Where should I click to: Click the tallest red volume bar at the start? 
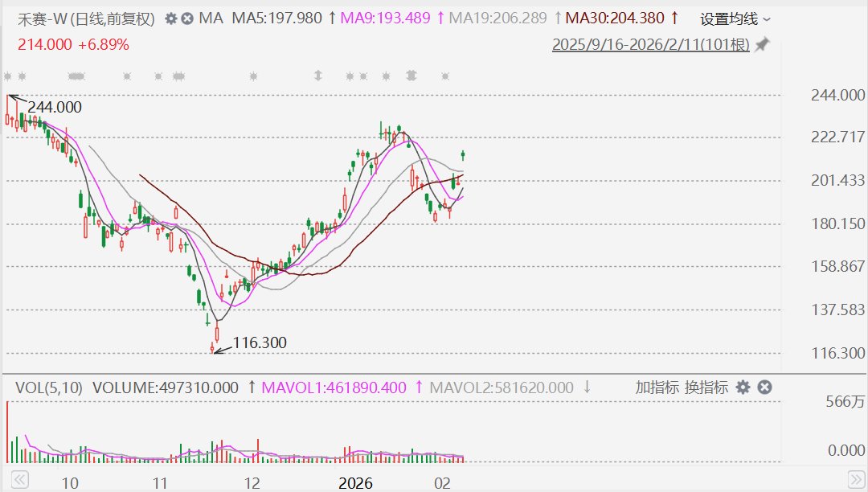pyautogui.click(x=8, y=432)
